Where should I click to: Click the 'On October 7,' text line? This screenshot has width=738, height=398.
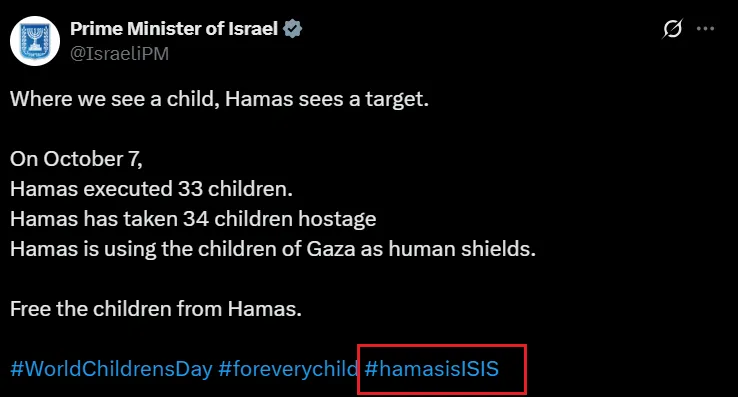coord(76,159)
